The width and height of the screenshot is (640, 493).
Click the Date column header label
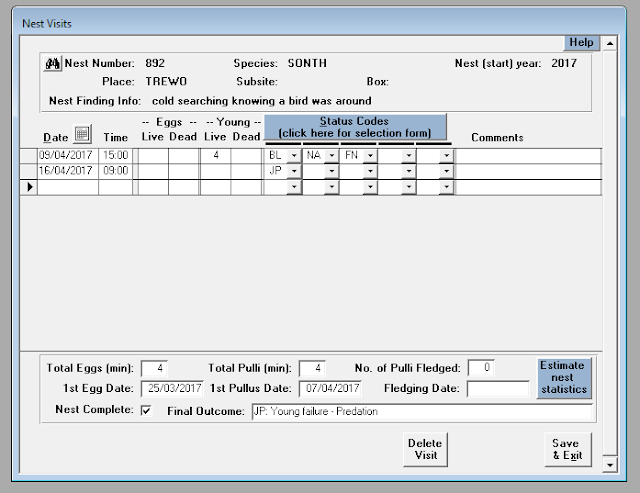(x=56, y=138)
